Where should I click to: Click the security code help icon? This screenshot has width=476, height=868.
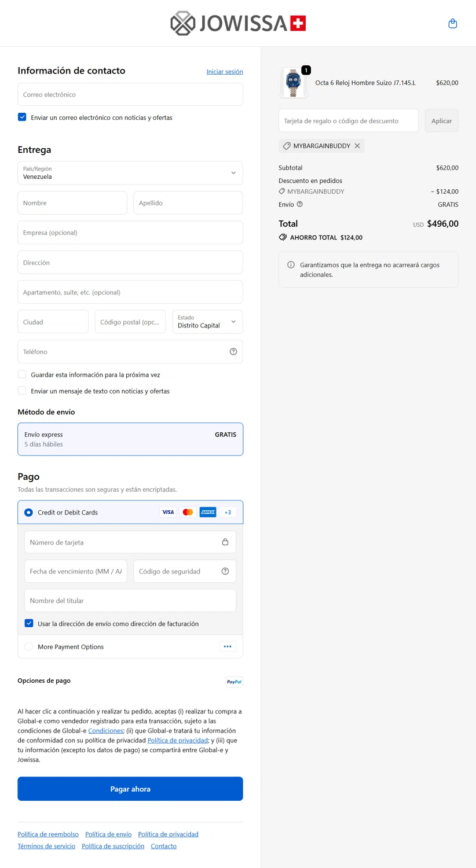(225, 571)
